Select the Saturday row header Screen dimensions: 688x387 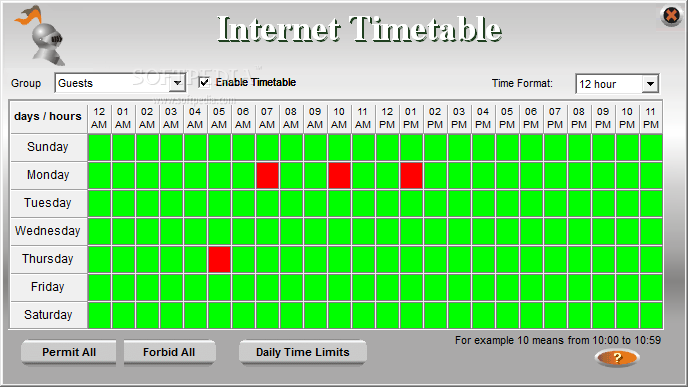tap(49, 315)
